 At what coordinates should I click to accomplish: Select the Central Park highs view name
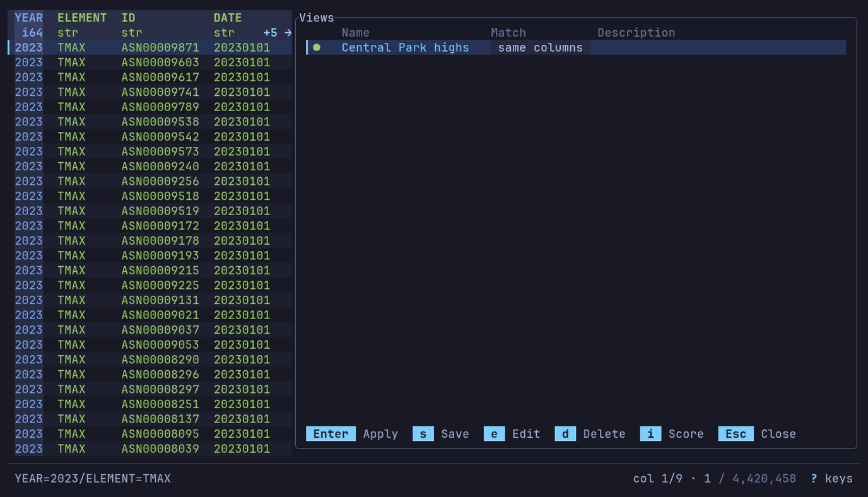click(x=406, y=47)
